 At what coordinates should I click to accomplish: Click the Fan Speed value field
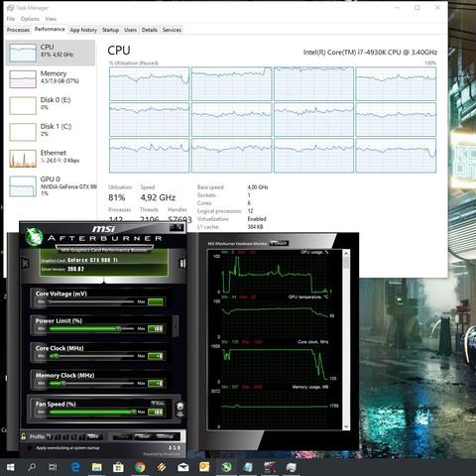coord(156,412)
